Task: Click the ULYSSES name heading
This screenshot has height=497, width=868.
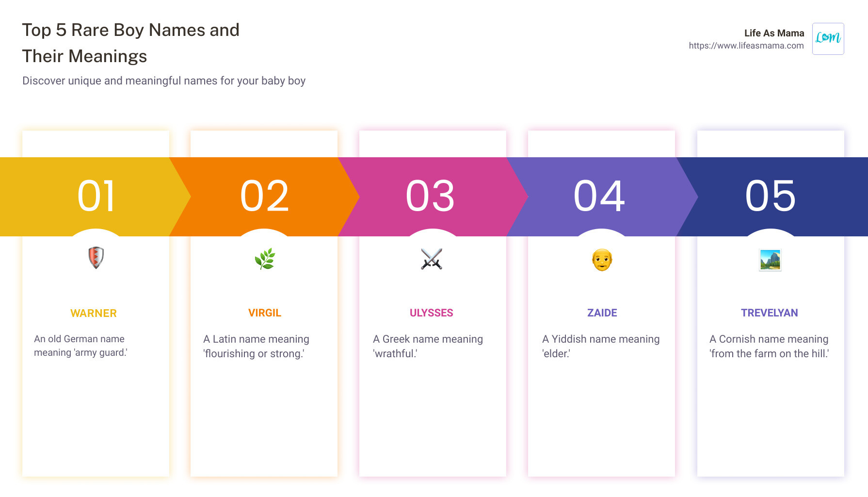Action: point(432,313)
